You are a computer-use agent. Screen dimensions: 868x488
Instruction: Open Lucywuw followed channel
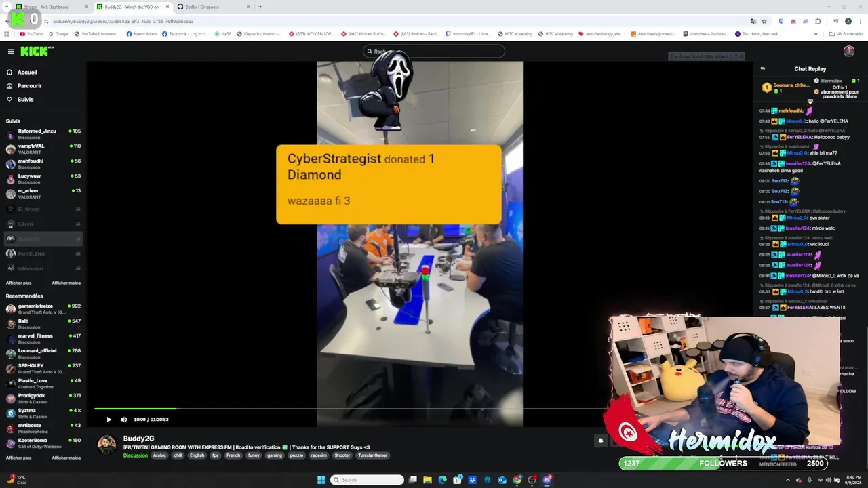click(43, 178)
